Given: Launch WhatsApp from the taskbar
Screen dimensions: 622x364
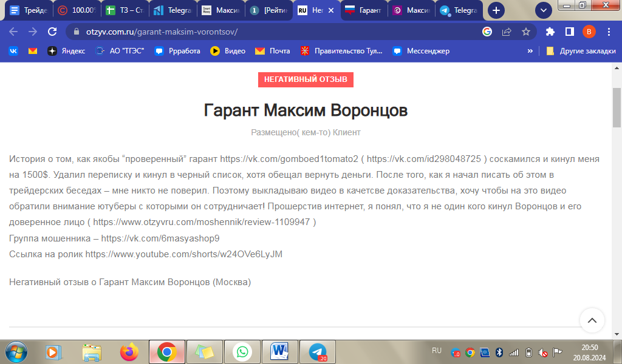Looking at the screenshot, I should coord(242,352).
